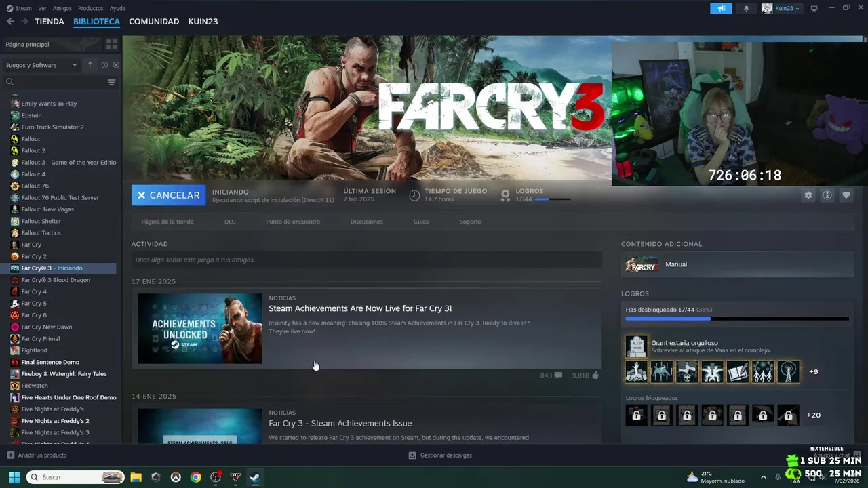Open the Productos menu
This screenshot has width=868, height=488.
point(91,8)
